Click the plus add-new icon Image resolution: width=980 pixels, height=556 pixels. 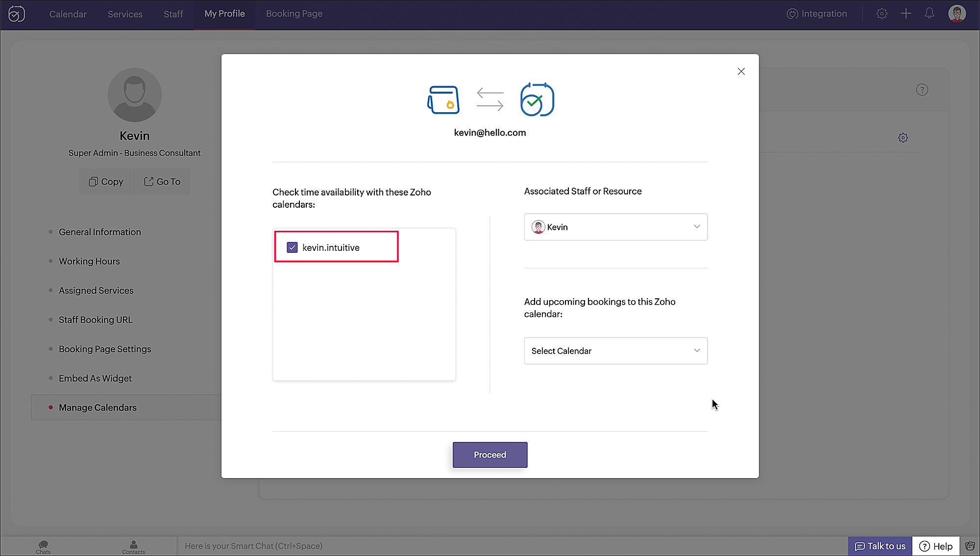click(906, 14)
